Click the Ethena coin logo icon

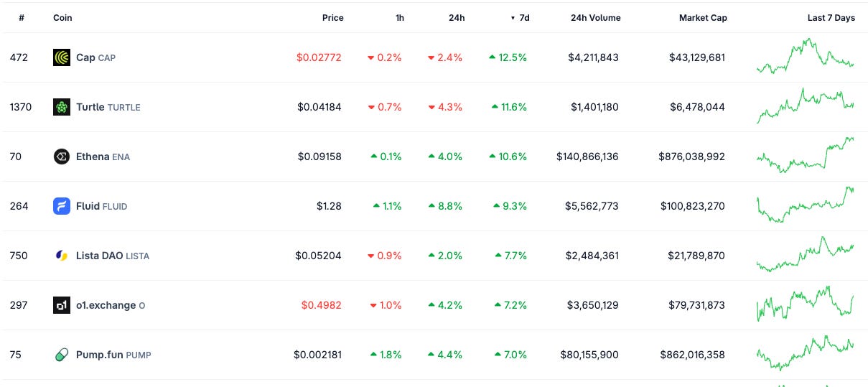(x=62, y=157)
